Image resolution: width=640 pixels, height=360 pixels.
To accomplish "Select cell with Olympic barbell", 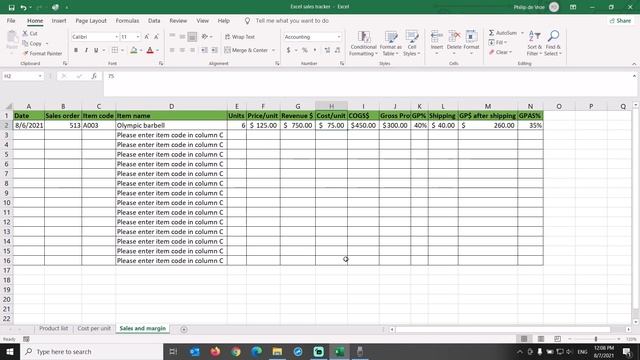I will [x=171, y=125].
